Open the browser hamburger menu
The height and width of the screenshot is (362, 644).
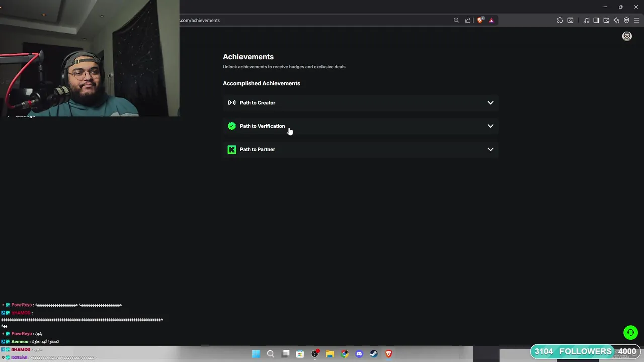[636, 20]
